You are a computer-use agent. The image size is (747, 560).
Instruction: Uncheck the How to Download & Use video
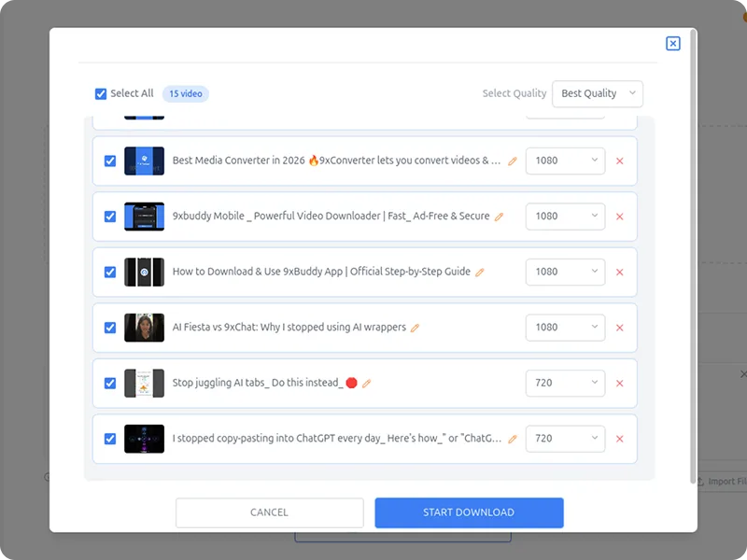coord(106,272)
